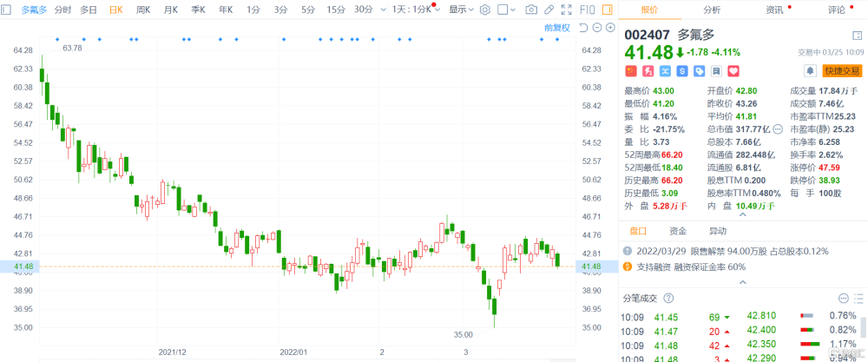Image resolution: width=868 pixels, height=362 pixels.
Task: Click the 快捷交易 quick trade button
Action: (843, 71)
